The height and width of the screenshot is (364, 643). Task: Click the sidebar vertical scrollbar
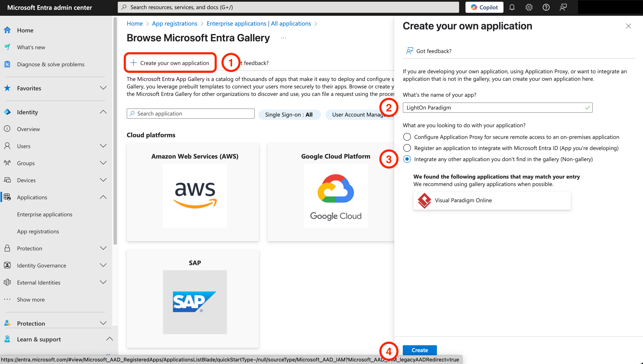115,130
